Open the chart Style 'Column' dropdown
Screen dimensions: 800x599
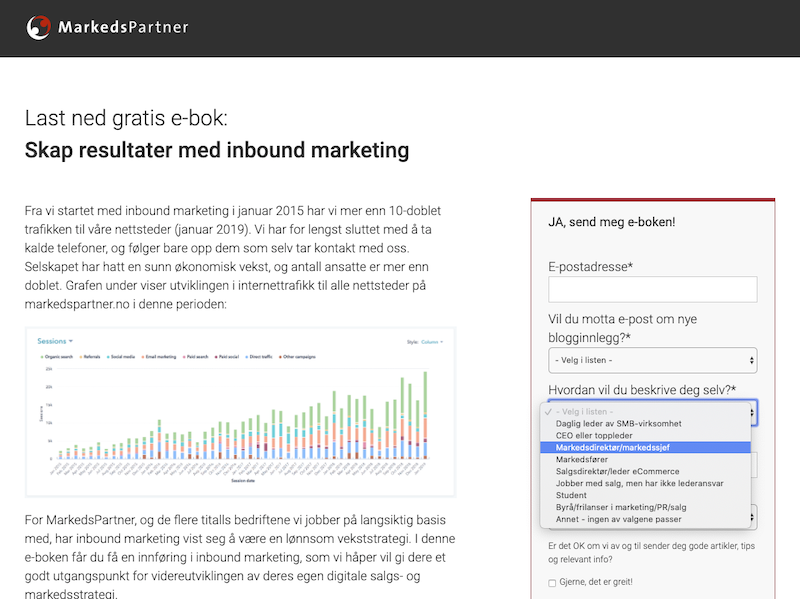(432, 342)
